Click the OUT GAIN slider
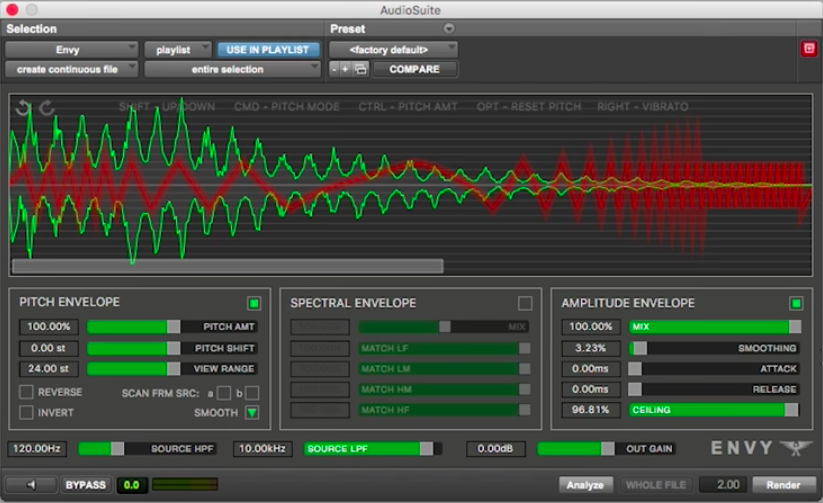823x503 pixels. pyautogui.click(x=607, y=448)
